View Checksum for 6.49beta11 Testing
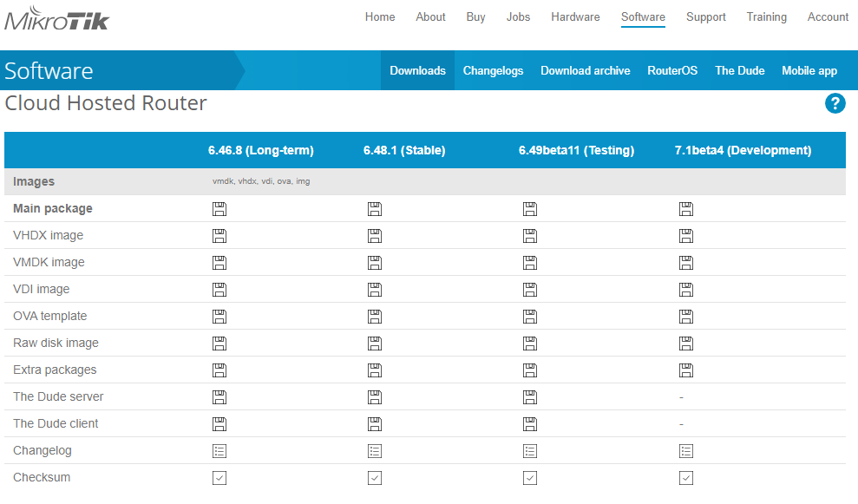Viewport: 858px width, 504px height. [x=530, y=477]
